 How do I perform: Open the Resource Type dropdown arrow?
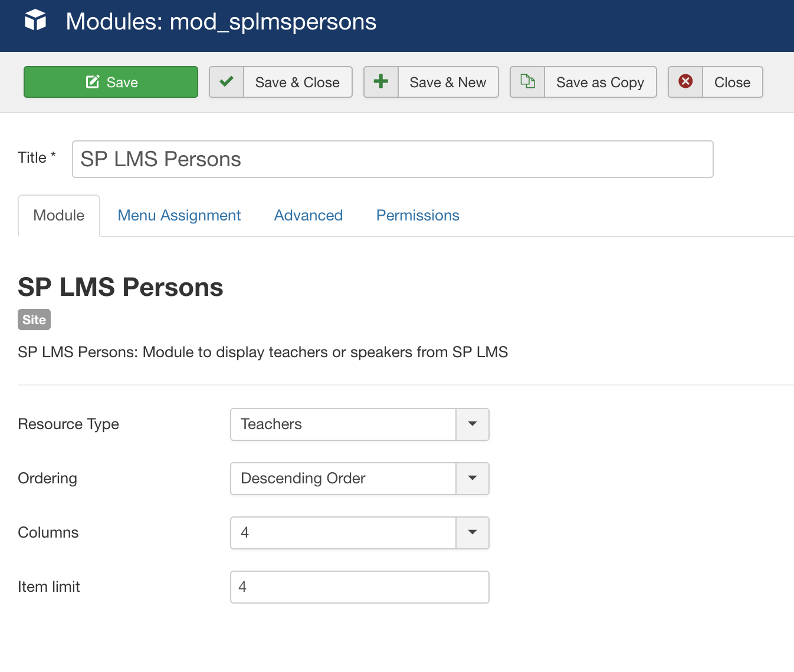pyautogui.click(x=473, y=424)
